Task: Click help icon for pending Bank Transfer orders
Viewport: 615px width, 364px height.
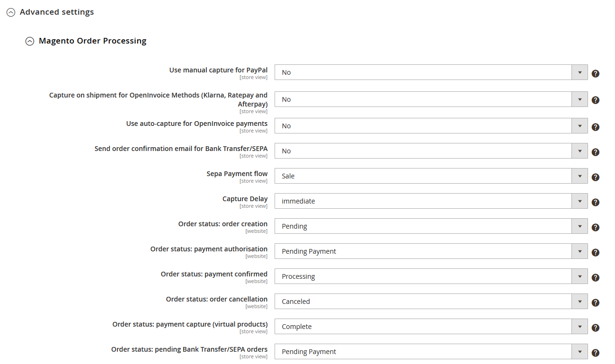Action: click(595, 353)
